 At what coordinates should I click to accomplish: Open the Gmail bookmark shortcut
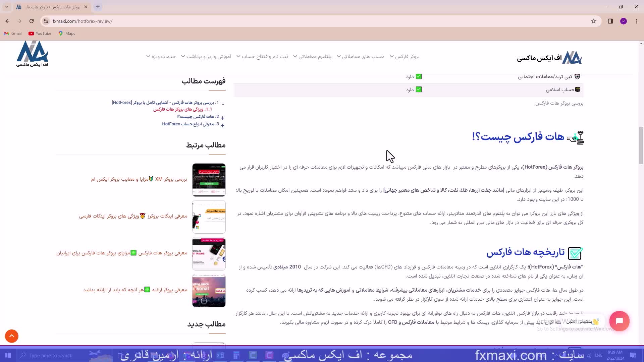click(13, 34)
